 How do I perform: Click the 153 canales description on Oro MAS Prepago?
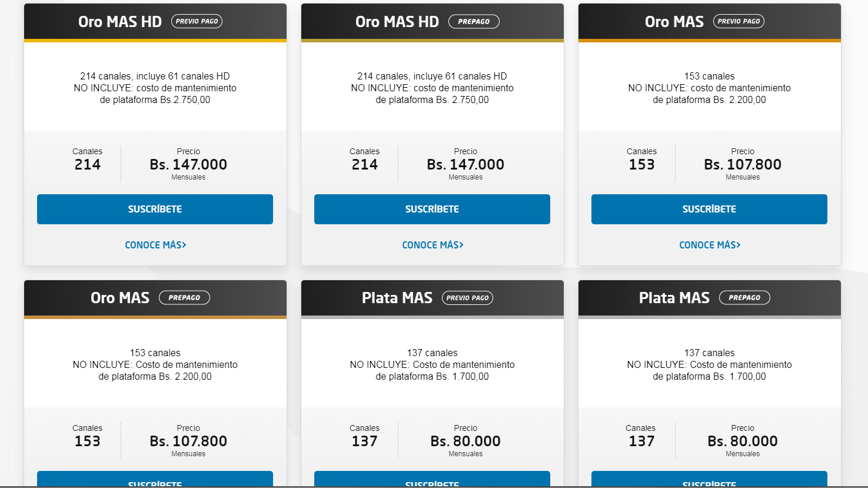point(155,353)
